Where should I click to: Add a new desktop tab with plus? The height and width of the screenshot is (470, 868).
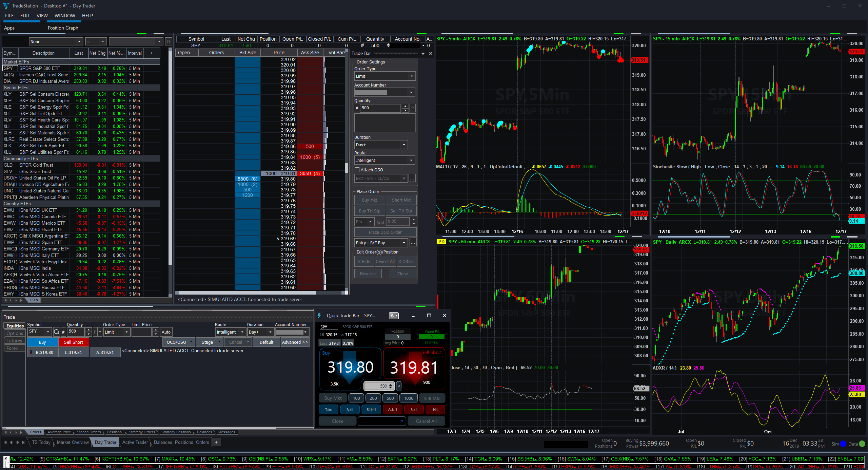click(216, 442)
